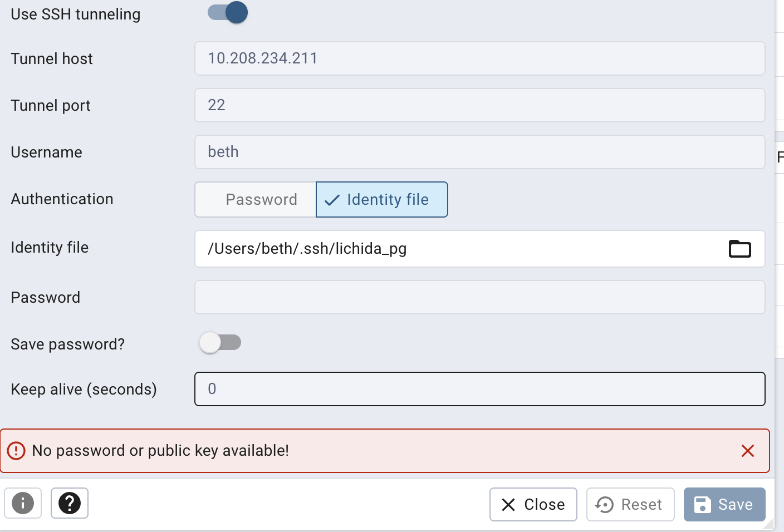Click the floppy disk icon on Save
Screen dimensions: 784x532
click(x=703, y=505)
